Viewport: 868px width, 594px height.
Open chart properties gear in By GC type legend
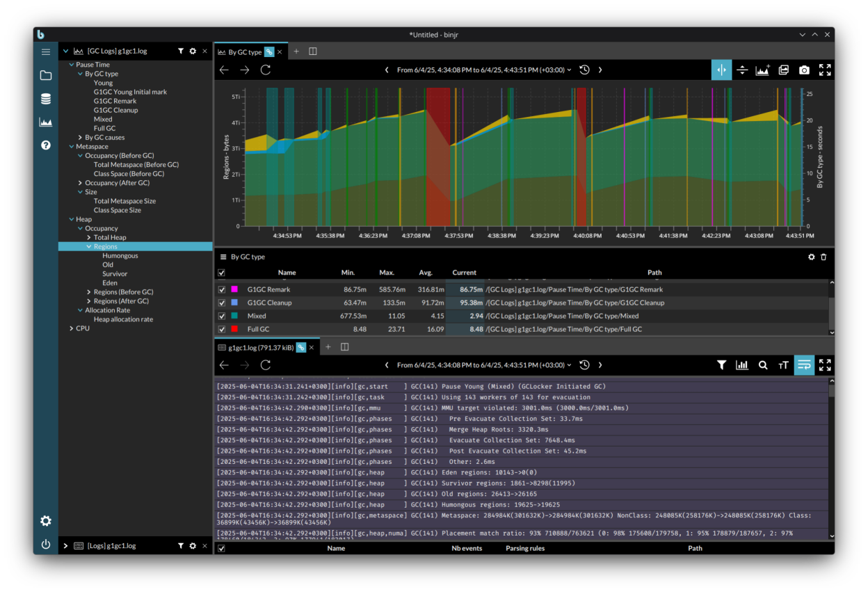(x=811, y=257)
